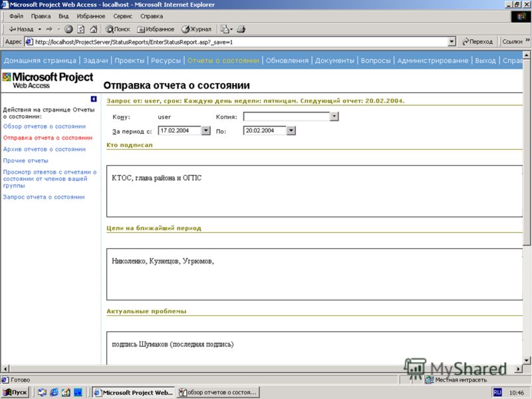
Task: Click the Mail toolbar icon
Action: (x=226, y=29)
